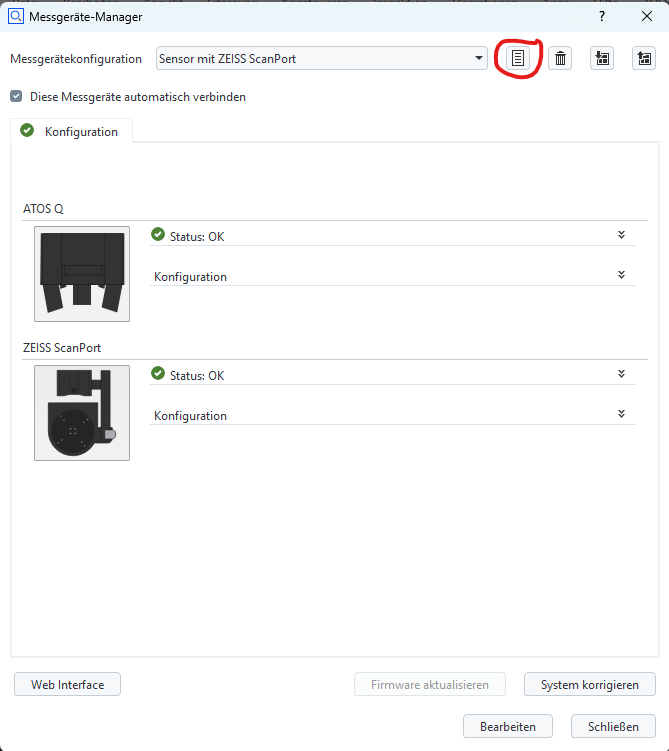
Task: Click the System korrigieren button
Action: pyautogui.click(x=589, y=684)
